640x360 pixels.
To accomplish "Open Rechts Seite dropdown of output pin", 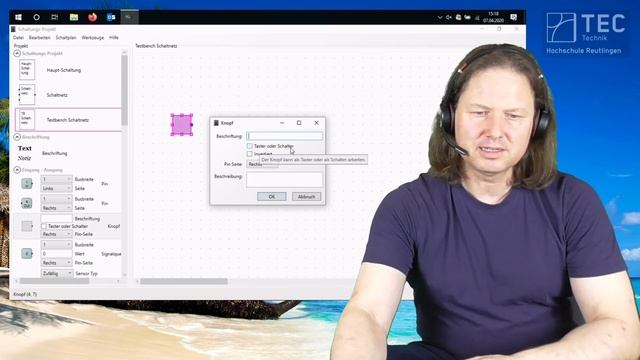I will [56, 208].
